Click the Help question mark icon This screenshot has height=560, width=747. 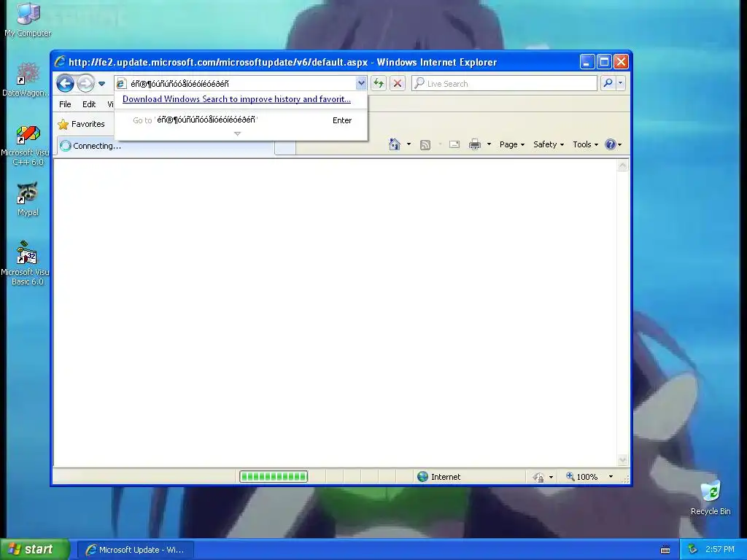pyautogui.click(x=611, y=144)
